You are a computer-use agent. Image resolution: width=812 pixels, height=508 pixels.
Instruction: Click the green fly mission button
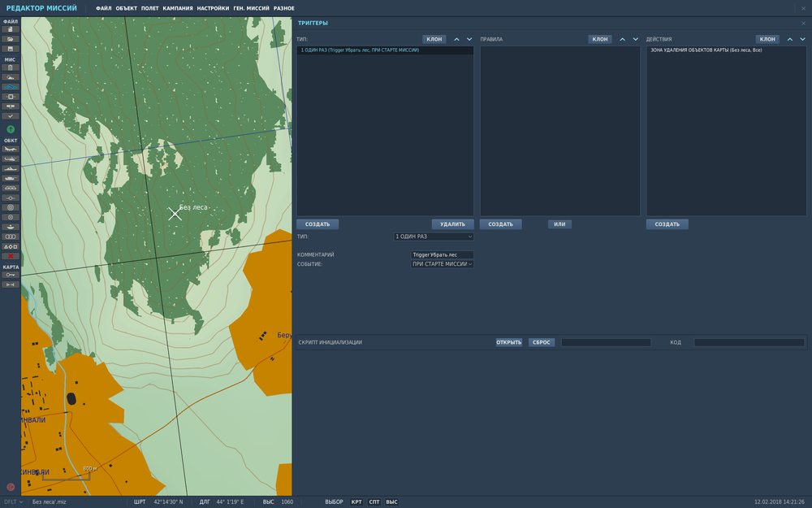point(11,129)
